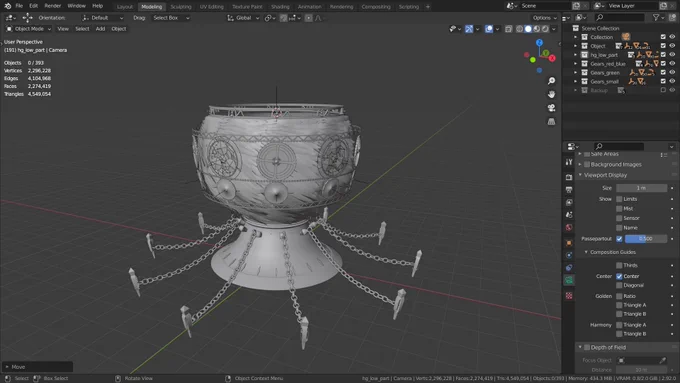This screenshot has width=680, height=383.
Task: Open the Window menu
Action: [76, 6]
